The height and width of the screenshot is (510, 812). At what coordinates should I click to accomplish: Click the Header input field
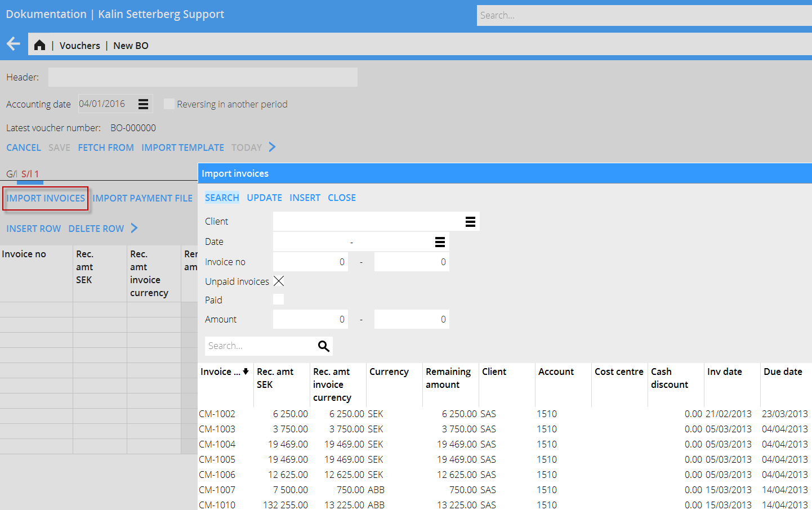pos(203,77)
